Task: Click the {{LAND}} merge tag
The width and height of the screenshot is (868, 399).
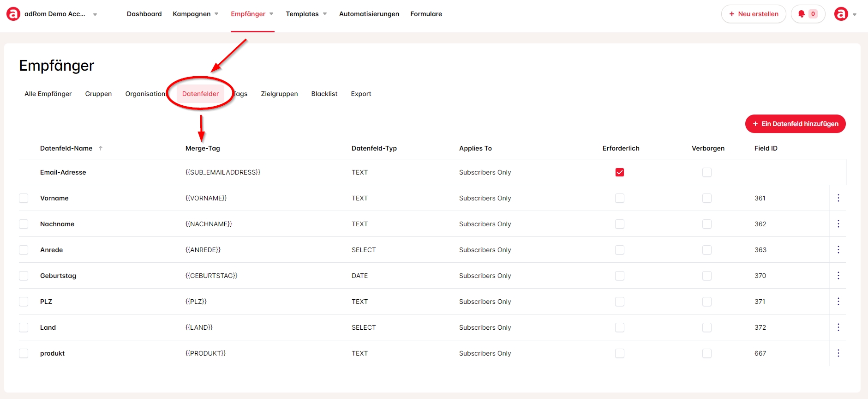Action: pyautogui.click(x=199, y=327)
